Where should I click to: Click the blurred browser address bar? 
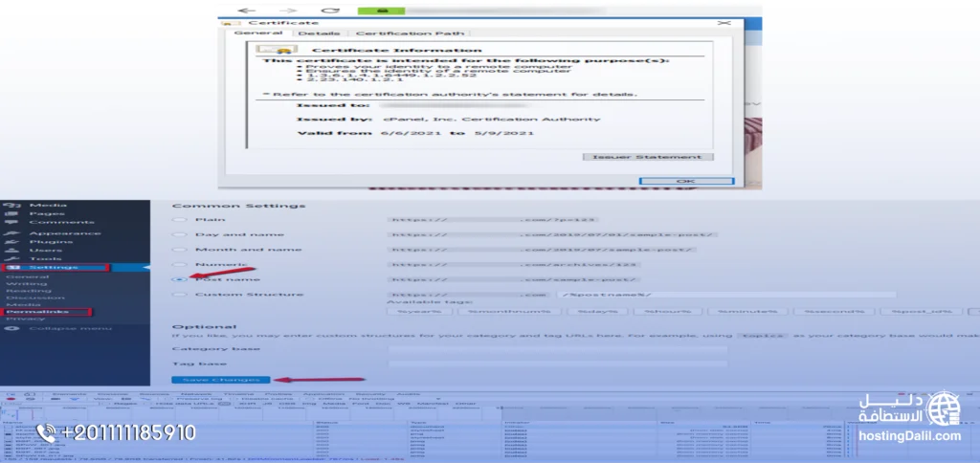click(505, 11)
